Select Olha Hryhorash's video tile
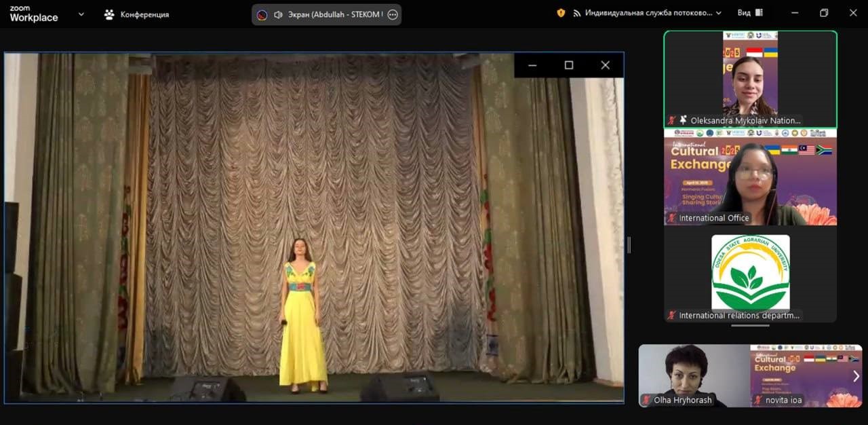 (694, 375)
